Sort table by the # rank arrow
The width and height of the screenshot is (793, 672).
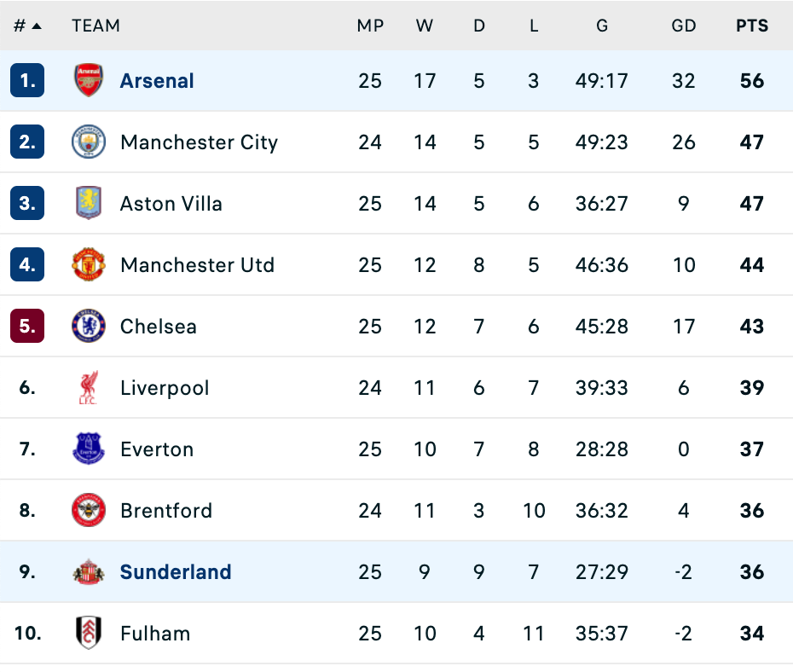pyautogui.click(x=36, y=26)
